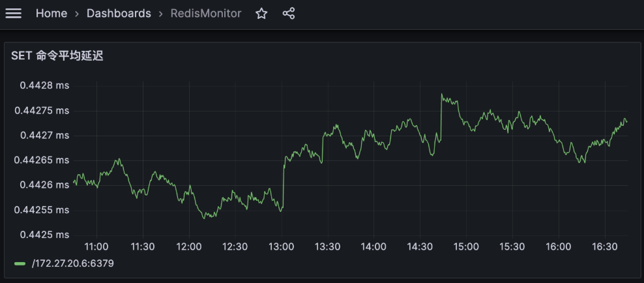Click the 0.44265 ms y-axis label

(42, 160)
